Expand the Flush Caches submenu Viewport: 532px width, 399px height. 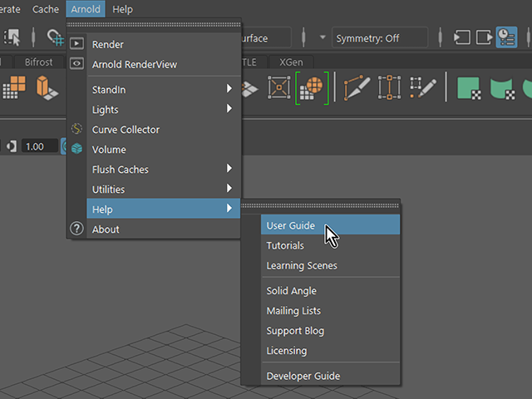(164, 170)
